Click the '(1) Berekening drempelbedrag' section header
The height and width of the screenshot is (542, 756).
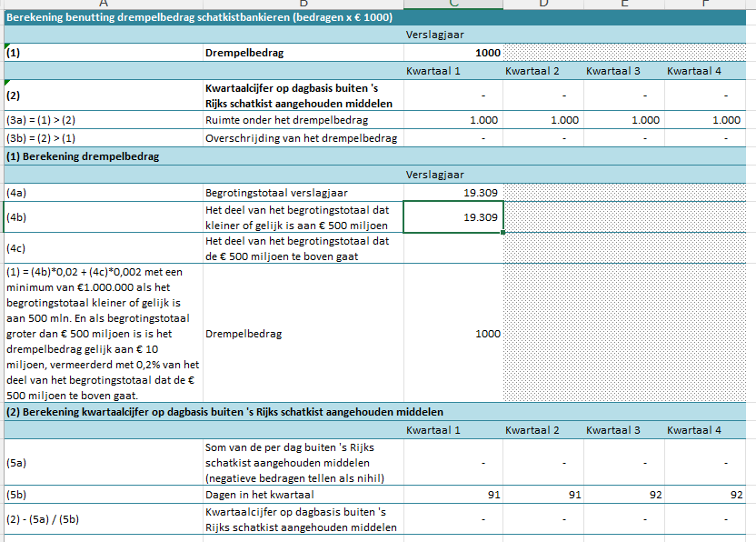click(375, 156)
